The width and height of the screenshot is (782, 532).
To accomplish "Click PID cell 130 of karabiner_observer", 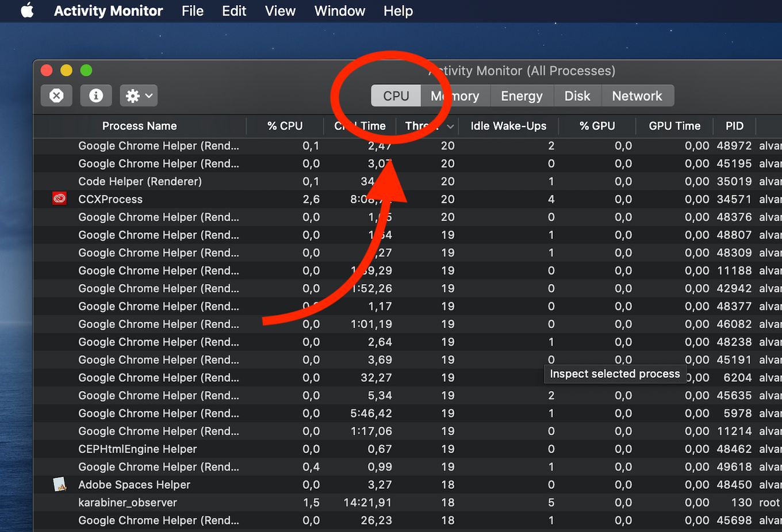I will coord(741,502).
